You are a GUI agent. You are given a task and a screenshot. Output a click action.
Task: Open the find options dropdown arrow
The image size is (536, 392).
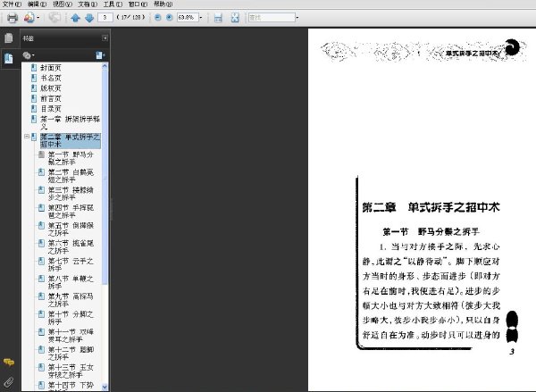[x=297, y=18]
